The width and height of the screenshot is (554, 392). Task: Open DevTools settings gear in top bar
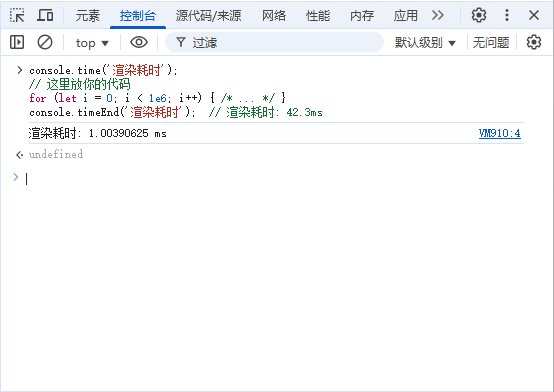[479, 15]
